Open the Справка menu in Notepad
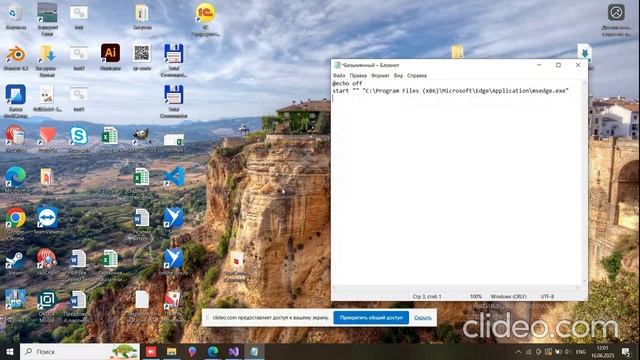Screen dimensions: 640x360 click(417, 76)
